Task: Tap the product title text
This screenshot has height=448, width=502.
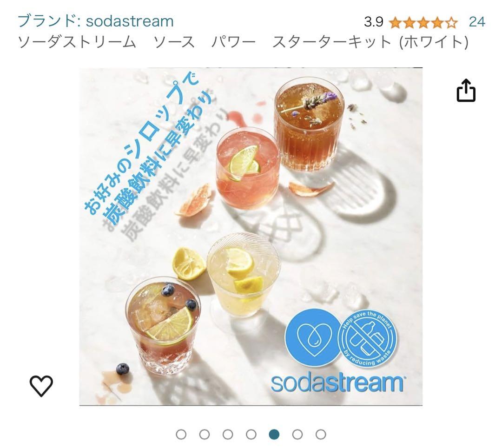Action: (243, 42)
